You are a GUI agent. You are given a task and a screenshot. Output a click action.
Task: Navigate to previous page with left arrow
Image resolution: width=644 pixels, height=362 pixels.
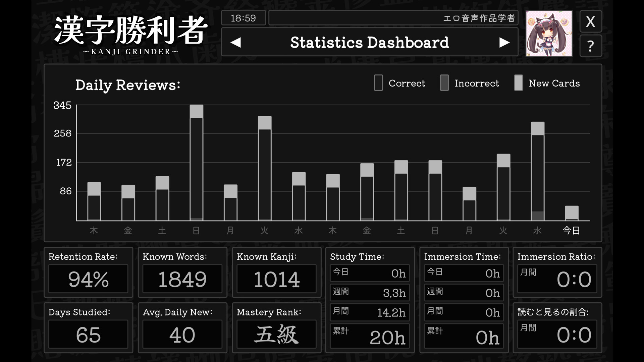click(237, 42)
